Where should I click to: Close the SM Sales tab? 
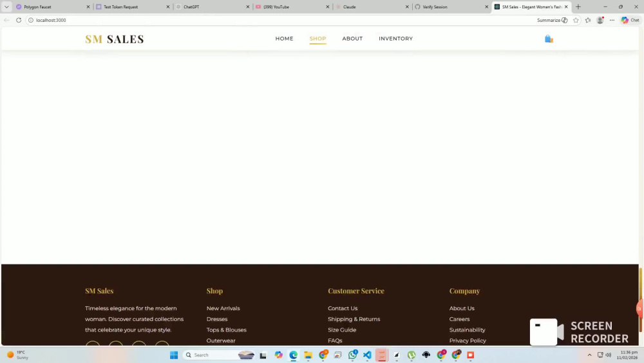click(566, 7)
